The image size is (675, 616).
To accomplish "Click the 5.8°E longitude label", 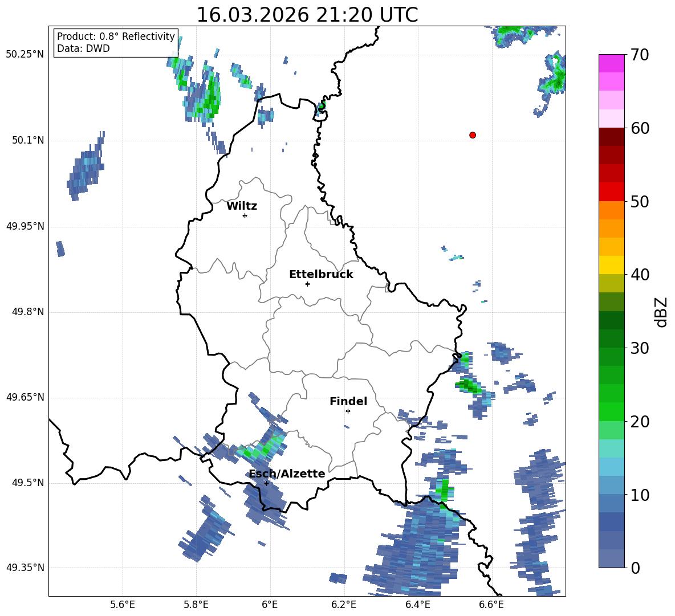I will (196, 605).
